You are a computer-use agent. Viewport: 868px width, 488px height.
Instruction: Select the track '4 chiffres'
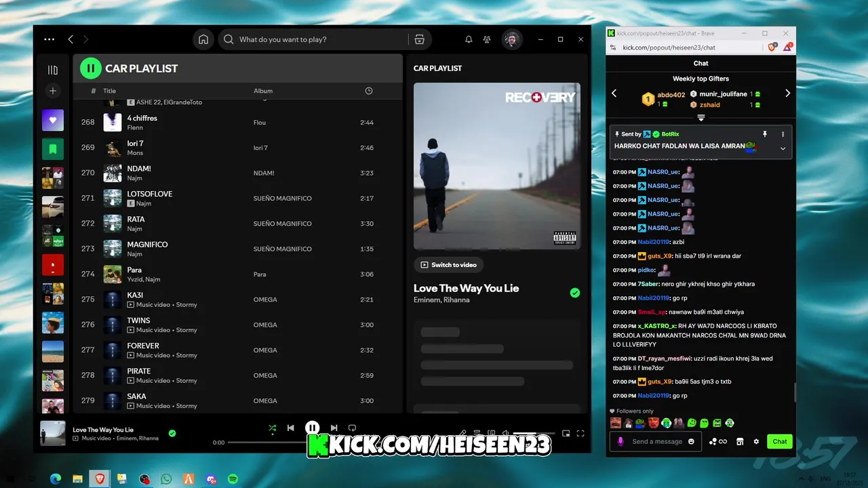tap(142, 118)
